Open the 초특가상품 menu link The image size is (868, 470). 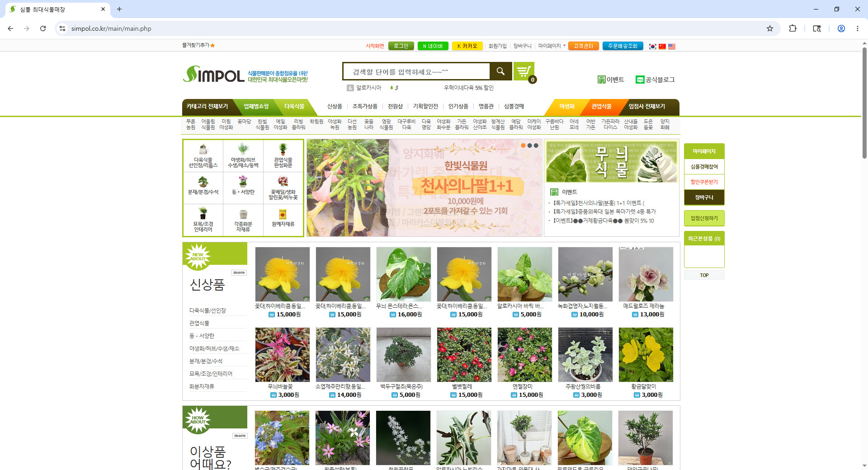(365, 107)
